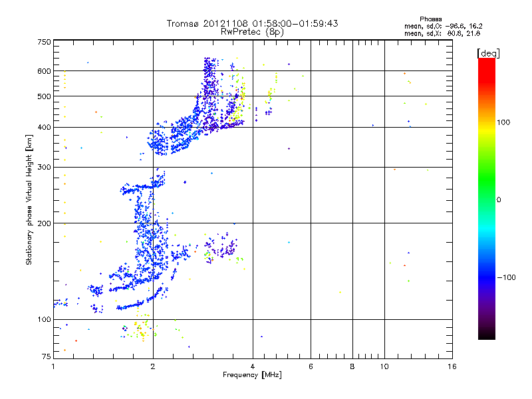The image size is (532, 399).
Task: Click the plot title 'Tromsø 20121108 01:58:00-01:59:43'
Action: point(252,23)
